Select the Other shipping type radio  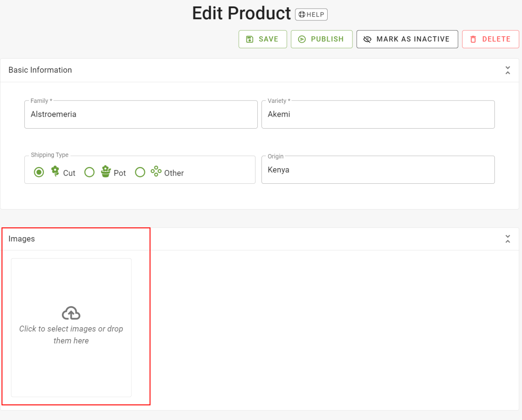pyautogui.click(x=140, y=172)
